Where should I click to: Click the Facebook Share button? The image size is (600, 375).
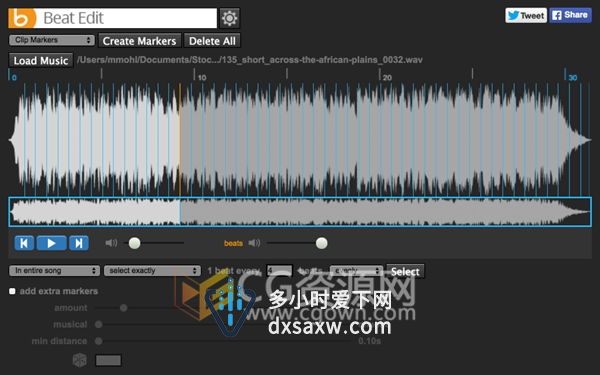571,15
